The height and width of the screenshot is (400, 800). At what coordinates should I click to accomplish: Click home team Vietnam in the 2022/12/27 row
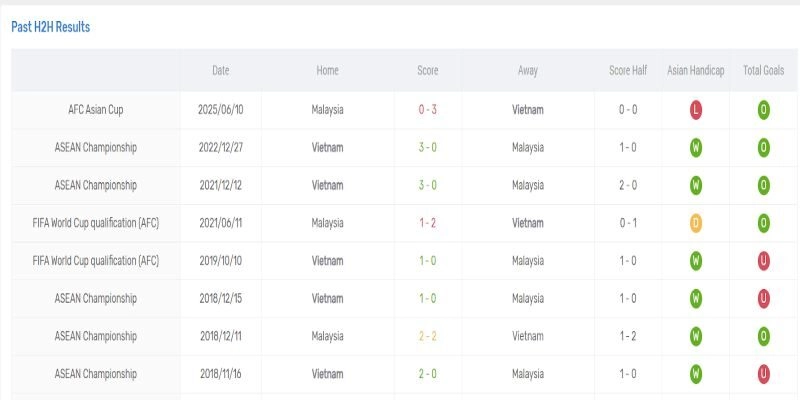[x=327, y=148]
